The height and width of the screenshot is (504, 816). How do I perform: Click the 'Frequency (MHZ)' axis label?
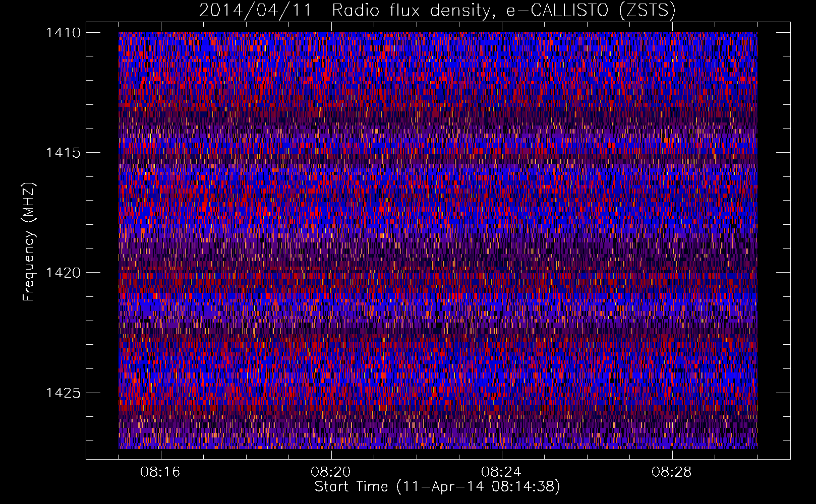coord(29,242)
